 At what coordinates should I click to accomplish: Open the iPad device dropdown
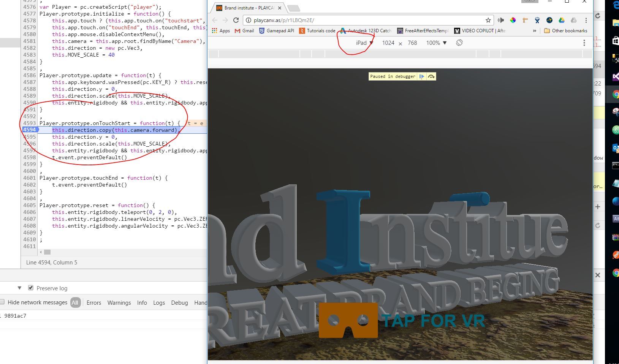tap(364, 43)
